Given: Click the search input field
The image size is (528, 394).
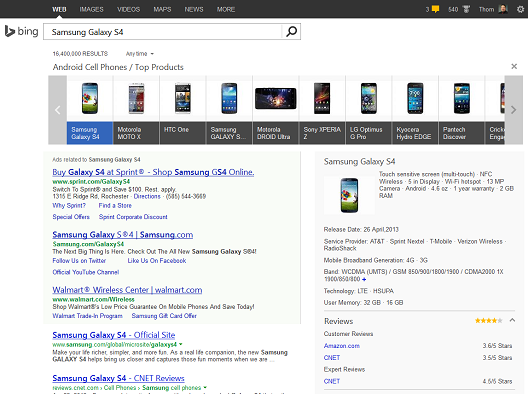Looking at the screenshot, I should (x=163, y=32).
